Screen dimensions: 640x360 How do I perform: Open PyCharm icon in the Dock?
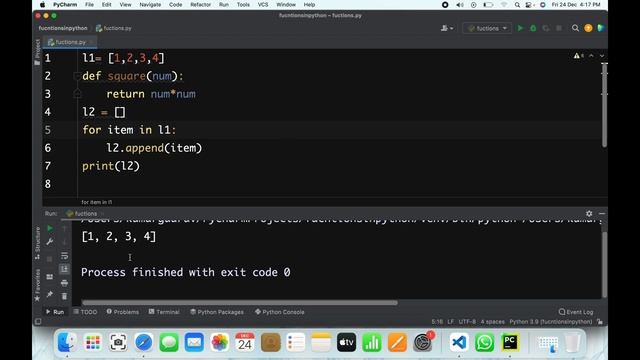pos(510,342)
